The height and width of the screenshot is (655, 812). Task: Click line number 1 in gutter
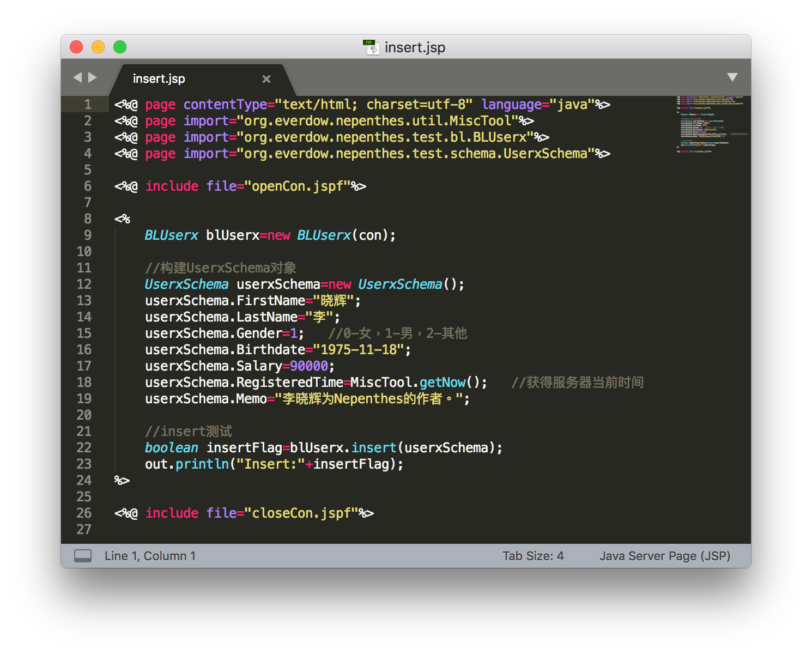coord(88,104)
